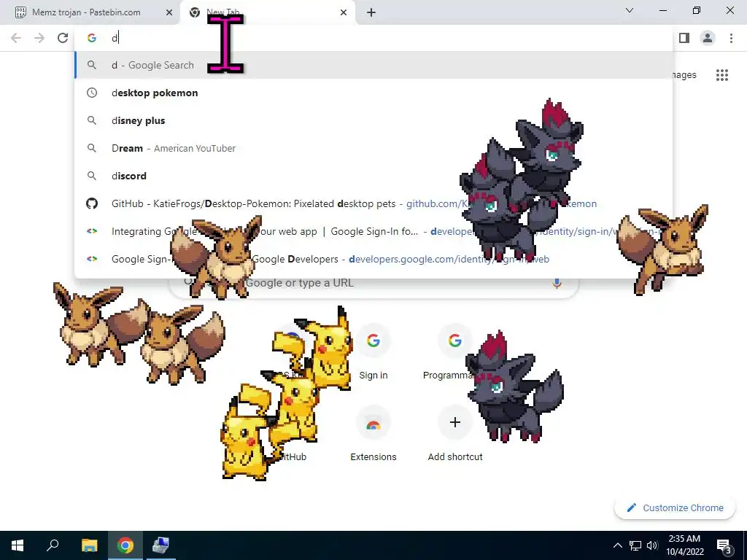Screen dimensions: 747x560
Task: Click the clock icon beside desktop pokemon
Action: (92, 93)
